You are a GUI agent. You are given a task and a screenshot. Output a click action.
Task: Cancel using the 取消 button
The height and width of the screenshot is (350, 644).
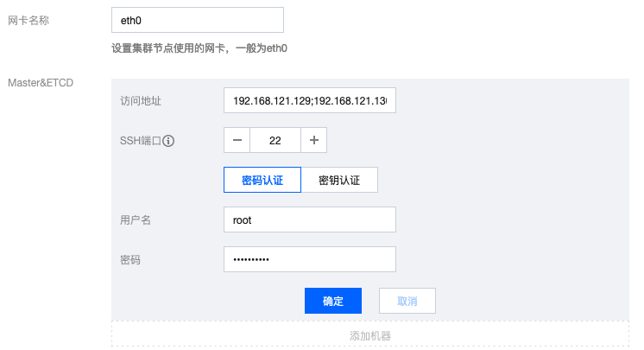click(x=407, y=301)
